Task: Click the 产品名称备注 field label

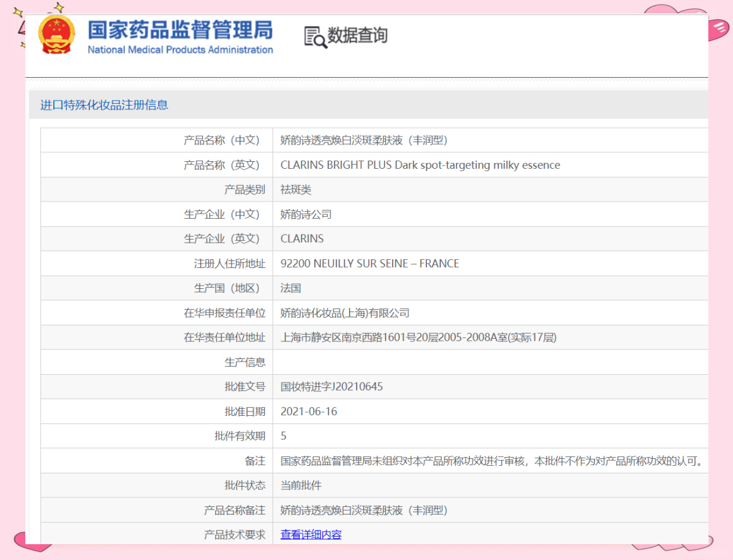Action: (x=235, y=510)
